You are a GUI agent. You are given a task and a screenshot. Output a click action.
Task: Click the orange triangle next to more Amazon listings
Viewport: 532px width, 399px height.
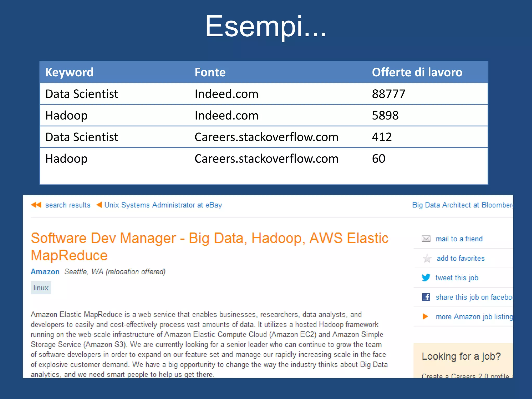[425, 316]
